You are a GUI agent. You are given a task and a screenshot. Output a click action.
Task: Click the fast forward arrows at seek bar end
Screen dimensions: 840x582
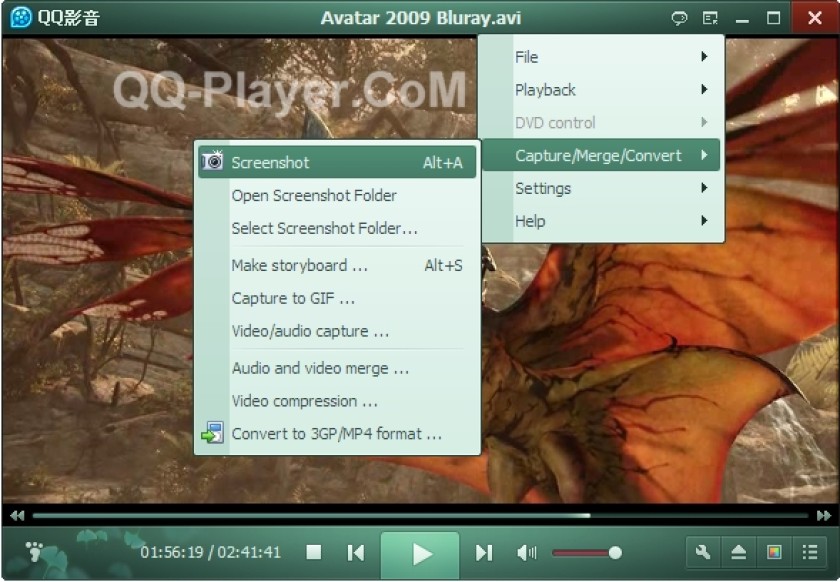823,516
